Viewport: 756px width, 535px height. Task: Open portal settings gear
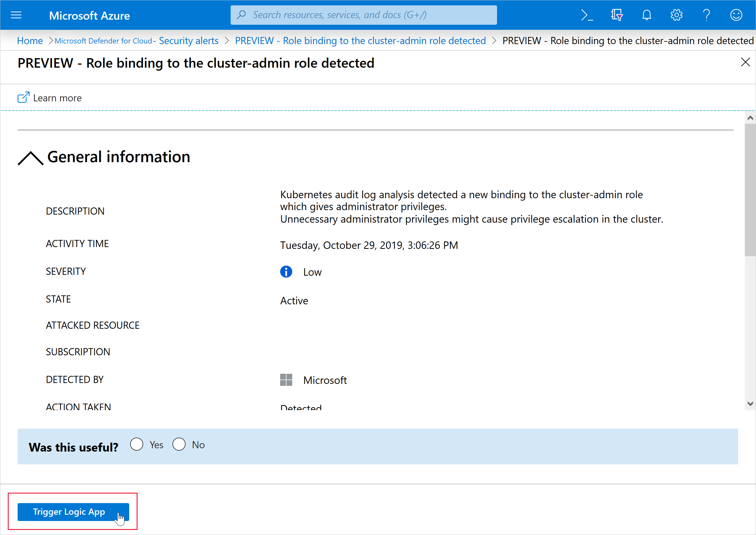[676, 15]
